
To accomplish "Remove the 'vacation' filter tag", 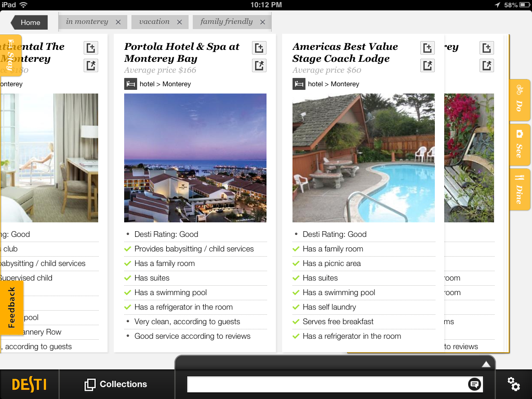I will 179,22.
